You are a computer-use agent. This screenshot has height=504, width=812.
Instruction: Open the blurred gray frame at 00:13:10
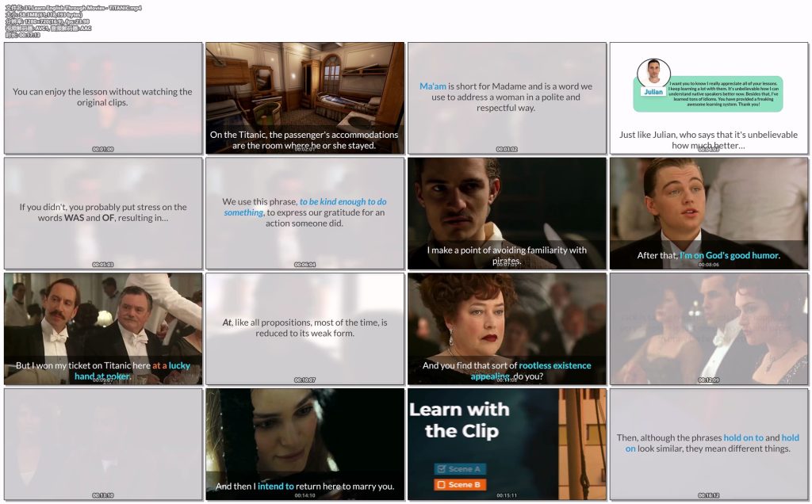tap(103, 445)
